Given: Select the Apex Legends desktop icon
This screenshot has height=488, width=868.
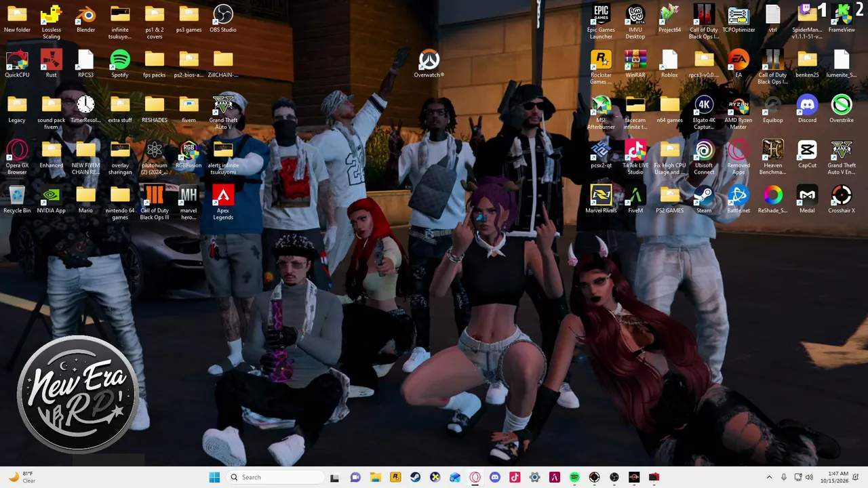Looking at the screenshot, I should tap(223, 203).
